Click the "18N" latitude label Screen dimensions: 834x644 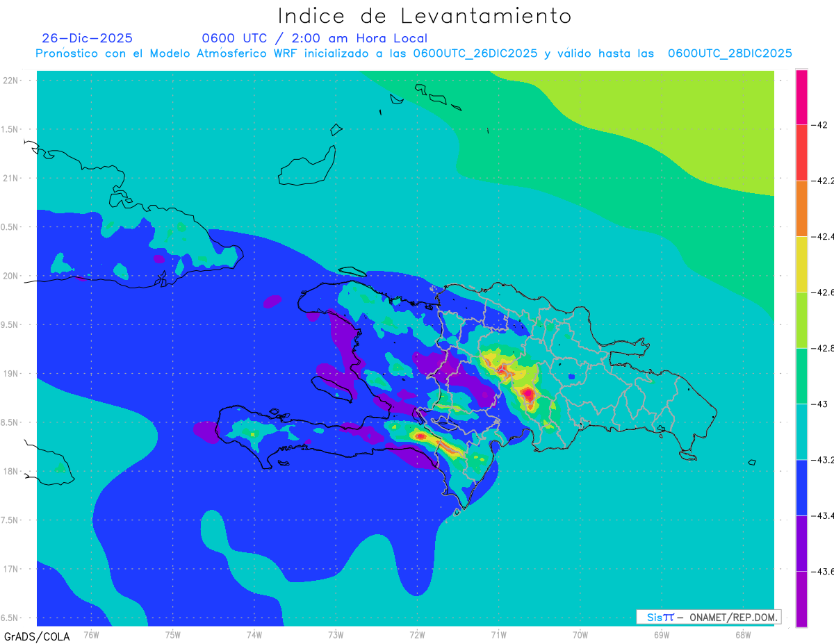[x=12, y=471]
